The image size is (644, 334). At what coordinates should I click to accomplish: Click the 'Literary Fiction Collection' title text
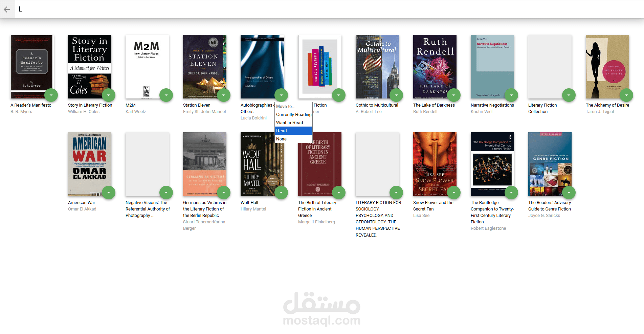tap(542, 108)
